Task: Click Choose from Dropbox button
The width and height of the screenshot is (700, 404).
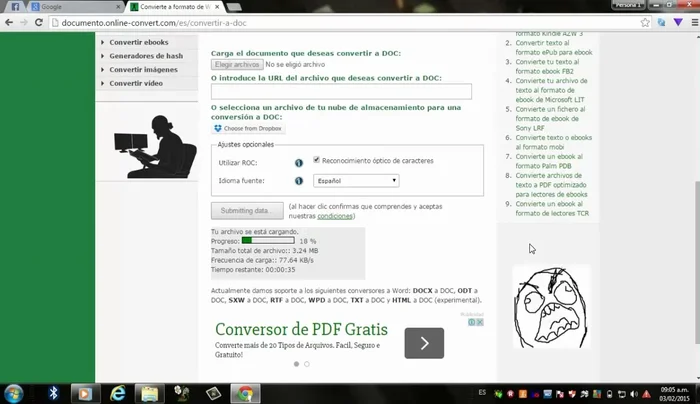Action: (248, 129)
